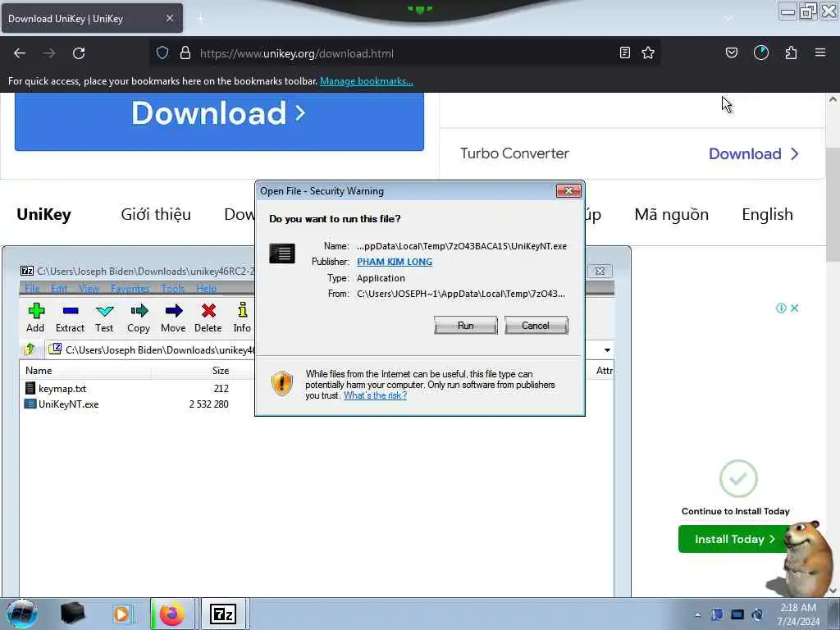
Task: Show hidden system tray icons
Action: pos(697,614)
